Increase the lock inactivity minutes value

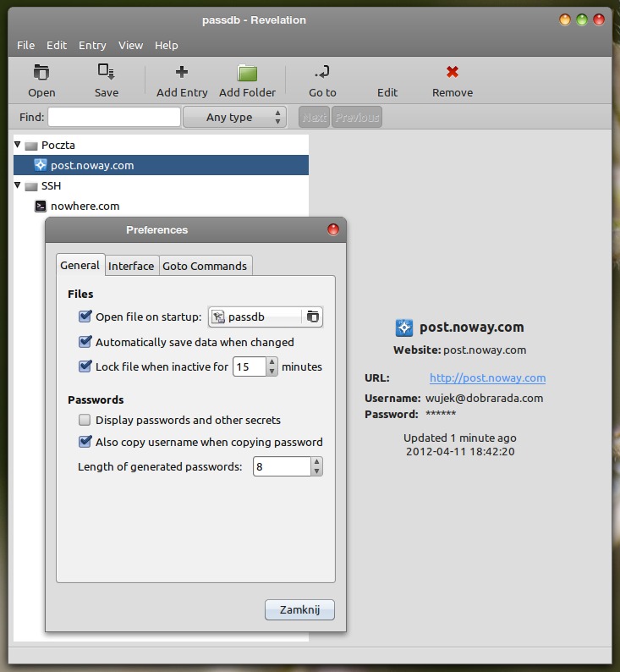pyautogui.click(x=272, y=362)
